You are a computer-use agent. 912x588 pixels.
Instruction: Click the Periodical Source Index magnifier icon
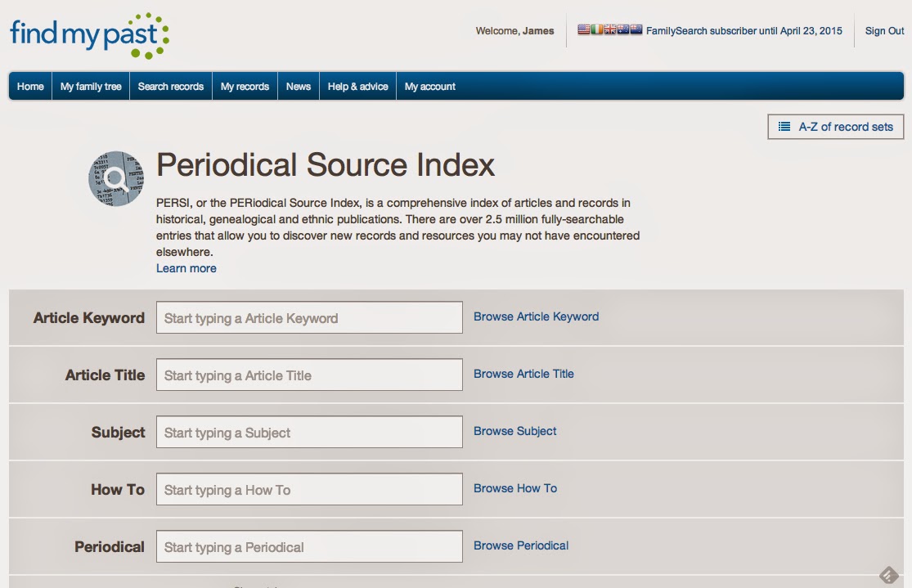tap(116, 178)
